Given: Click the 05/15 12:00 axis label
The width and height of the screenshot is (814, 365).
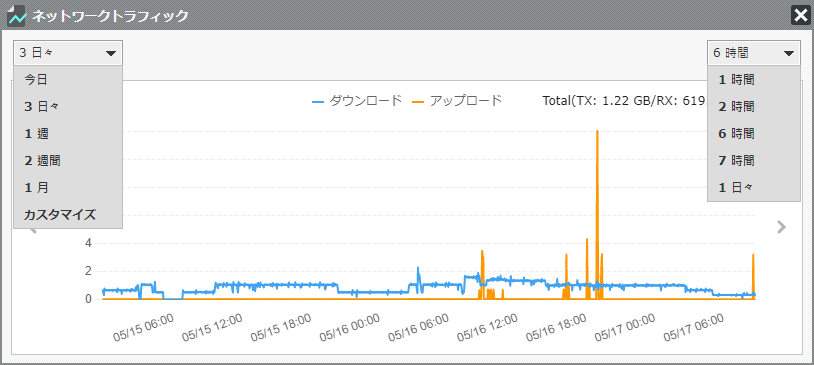Looking at the screenshot, I should point(212,328).
